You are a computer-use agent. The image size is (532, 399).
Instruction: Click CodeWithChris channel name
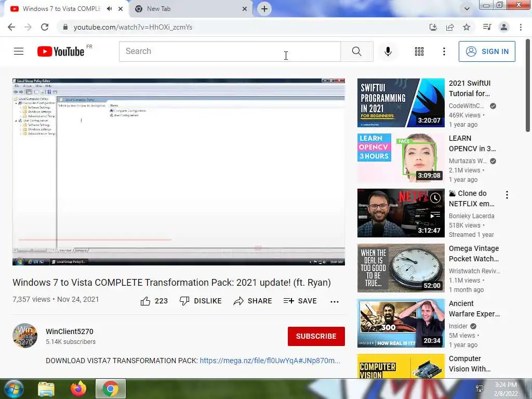(466, 106)
